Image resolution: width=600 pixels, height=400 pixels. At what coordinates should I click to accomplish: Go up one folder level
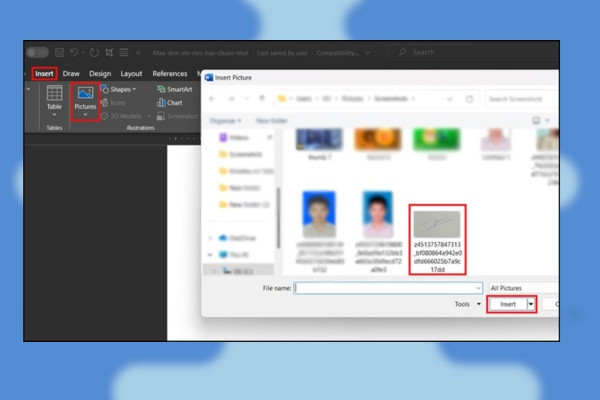pyautogui.click(x=262, y=99)
